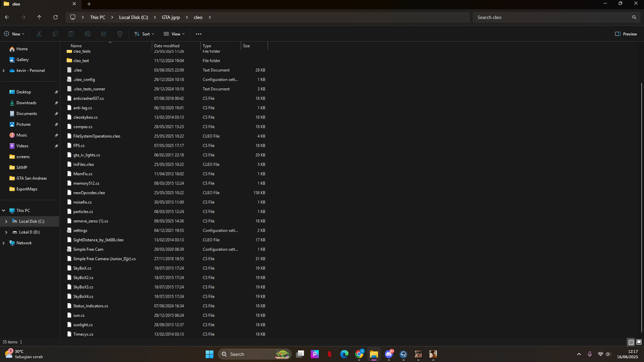Viewport: 644px width, 362px height.
Task: Go back to the previous folder
Action: pos(7,17)
